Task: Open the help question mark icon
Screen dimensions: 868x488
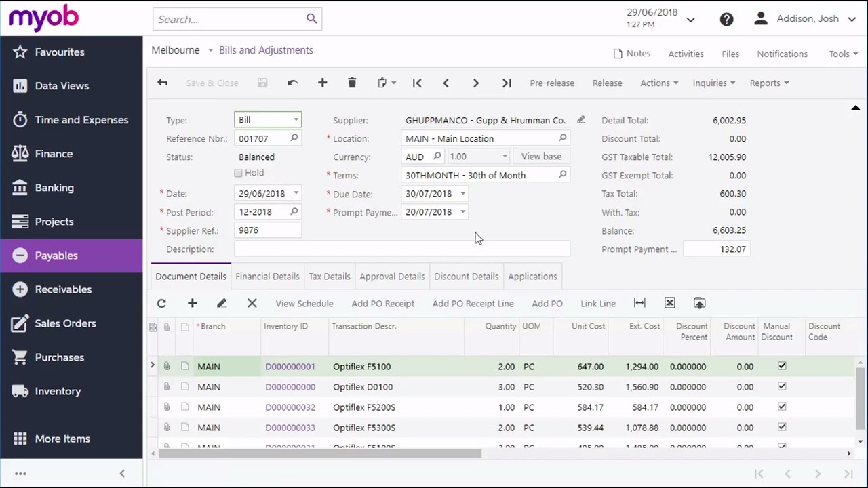Action: tap(726, 20)
